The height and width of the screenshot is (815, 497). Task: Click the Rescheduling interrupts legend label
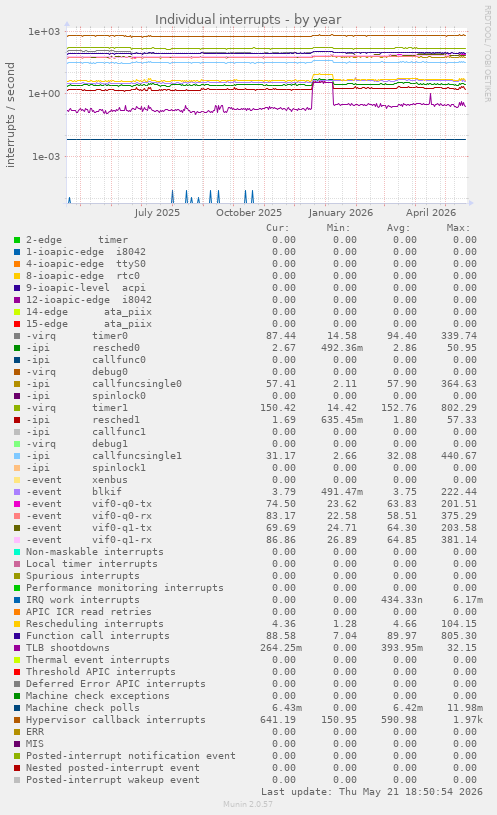point(95,624)
